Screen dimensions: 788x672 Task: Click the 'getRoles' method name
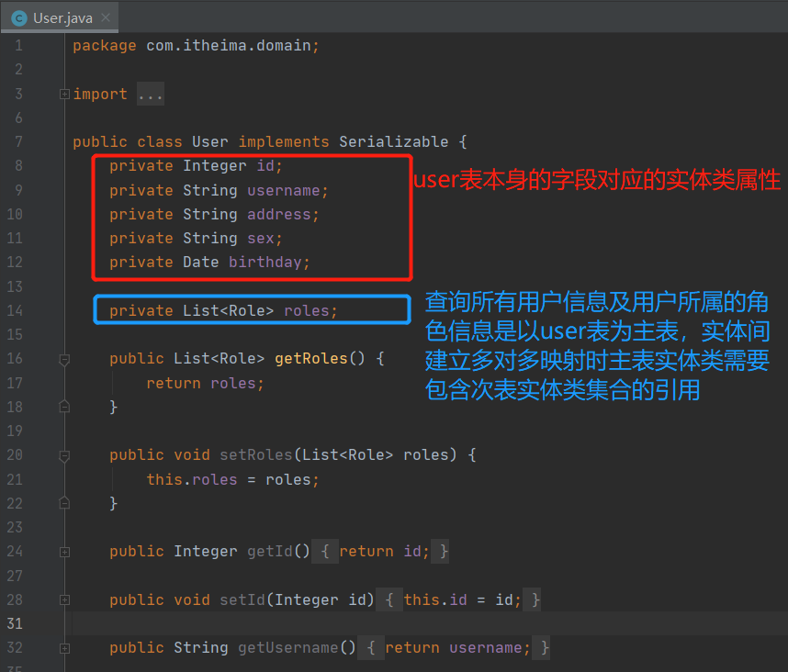[311, 359]
